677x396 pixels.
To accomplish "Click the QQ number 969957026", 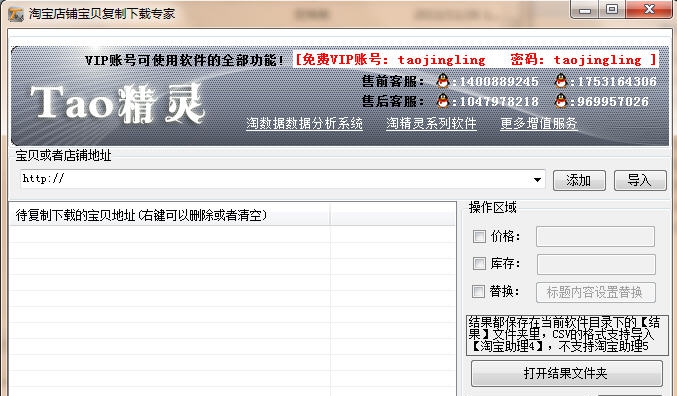I will click(613, 102).
